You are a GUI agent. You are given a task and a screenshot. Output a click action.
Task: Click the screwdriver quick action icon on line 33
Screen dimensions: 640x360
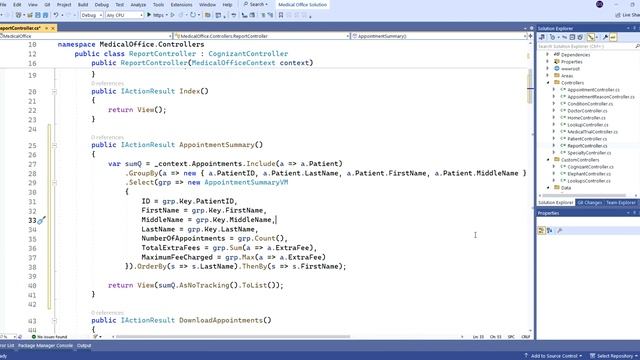[x=41, y=220]
